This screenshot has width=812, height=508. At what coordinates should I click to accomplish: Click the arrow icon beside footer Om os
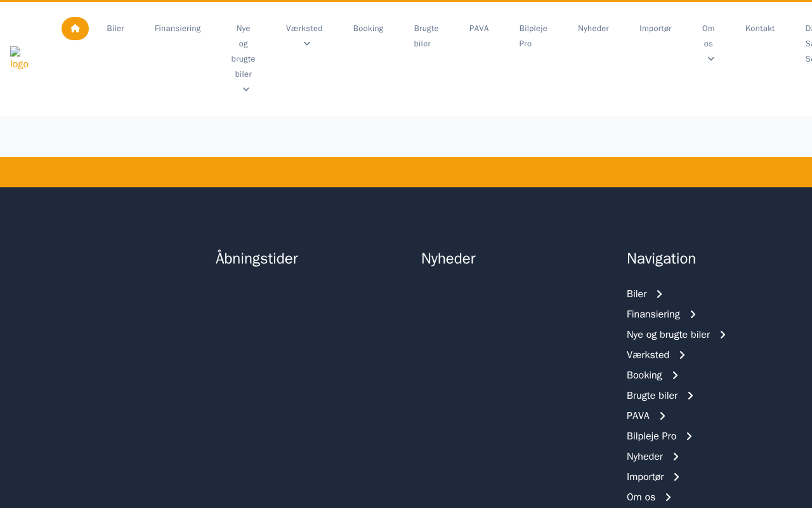click(668, 497)
